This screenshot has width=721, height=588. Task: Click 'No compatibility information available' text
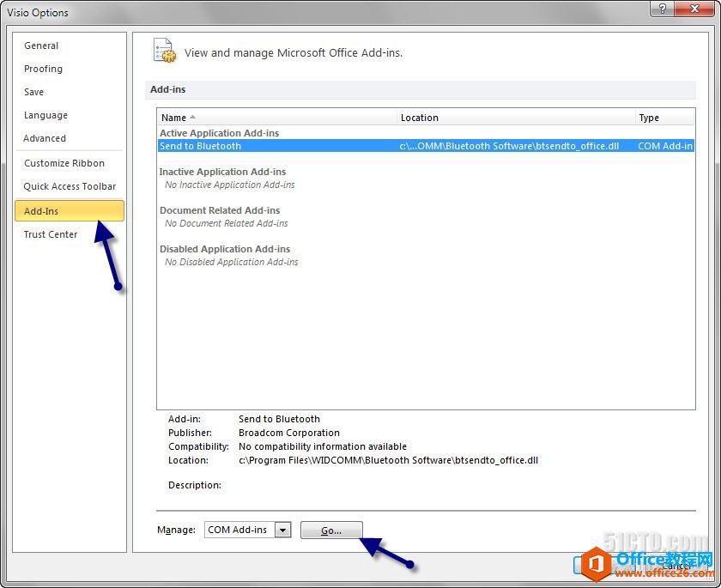click(323, 447)
